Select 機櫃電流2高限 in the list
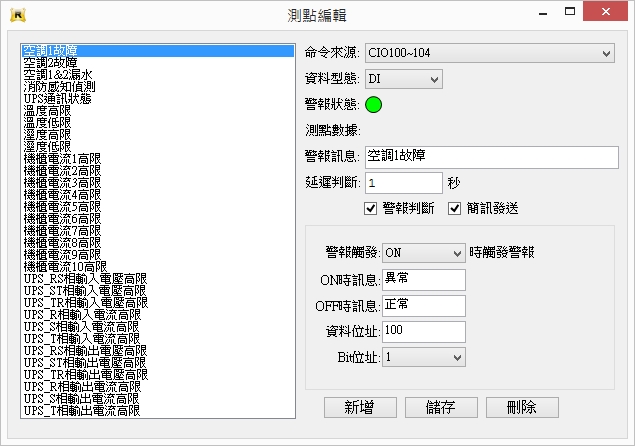This screenshot has height=446, width=635. point(158,171)
